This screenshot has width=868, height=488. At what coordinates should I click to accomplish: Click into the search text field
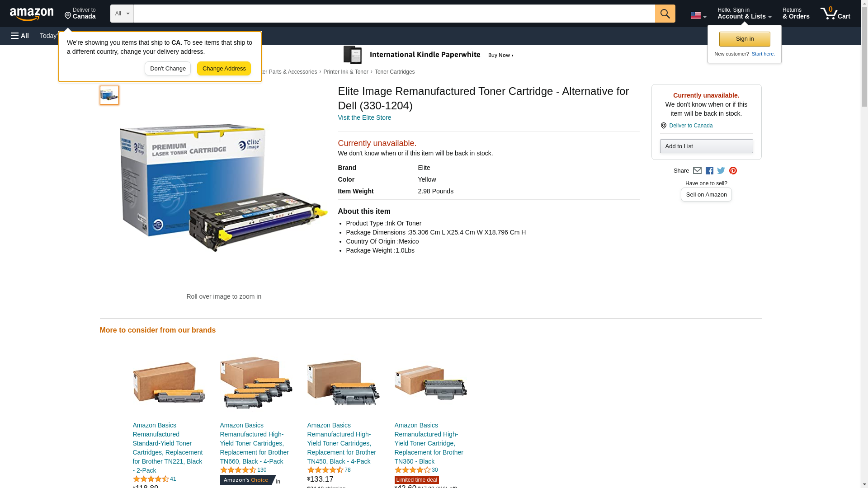click(394, 14)
